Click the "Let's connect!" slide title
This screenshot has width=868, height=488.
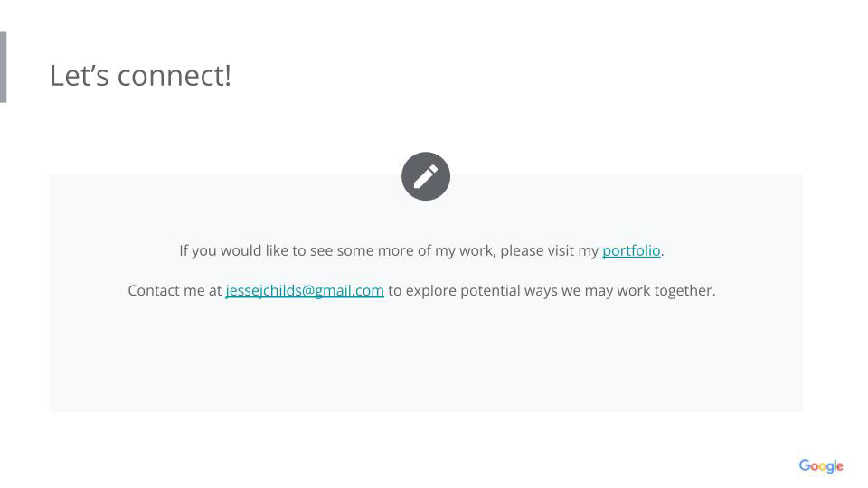tap(140, 75)
